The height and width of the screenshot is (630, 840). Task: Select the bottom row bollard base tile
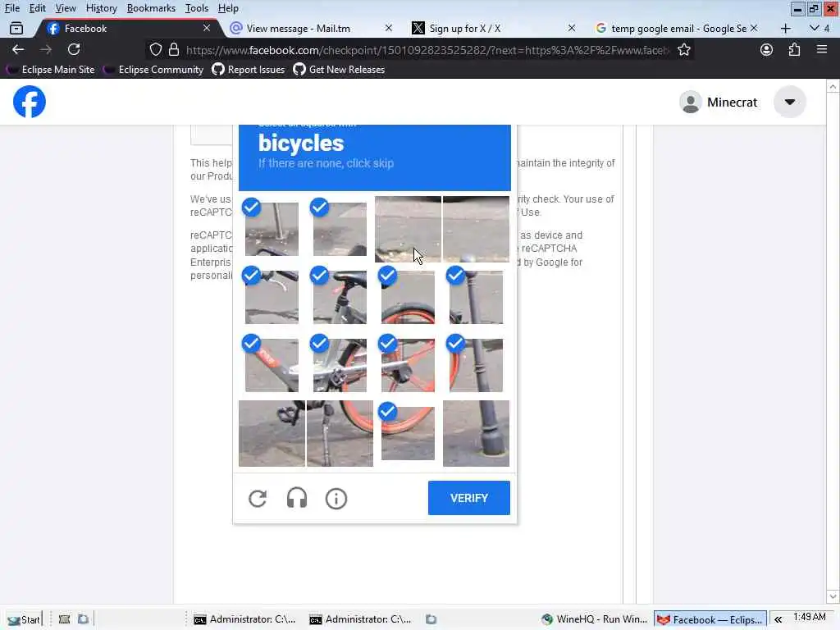[476, 433]
